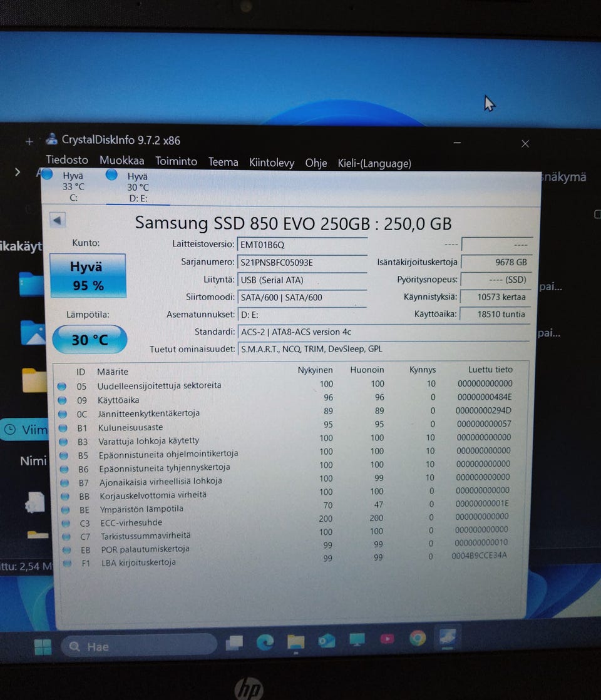Click status dot for Ajonaikaisia virheellisiä lohkoja row
The image size is (601, 700).
click(x=64, y=483)
